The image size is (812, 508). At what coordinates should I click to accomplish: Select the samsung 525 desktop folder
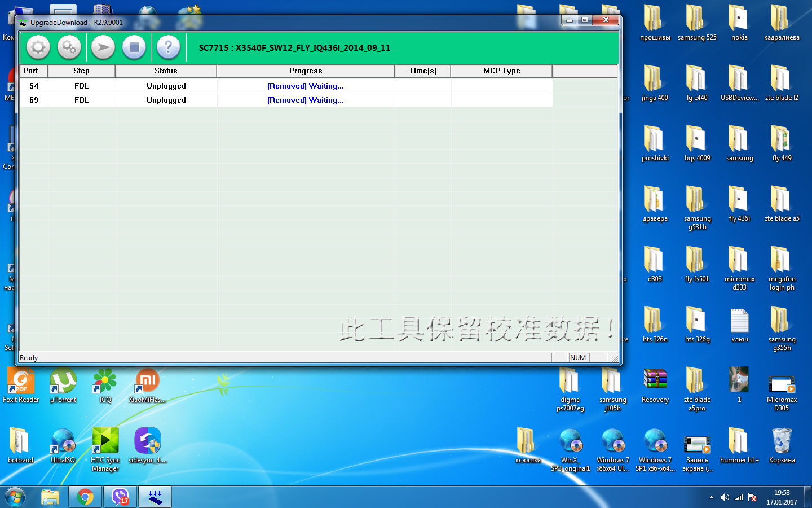(697, 24)
